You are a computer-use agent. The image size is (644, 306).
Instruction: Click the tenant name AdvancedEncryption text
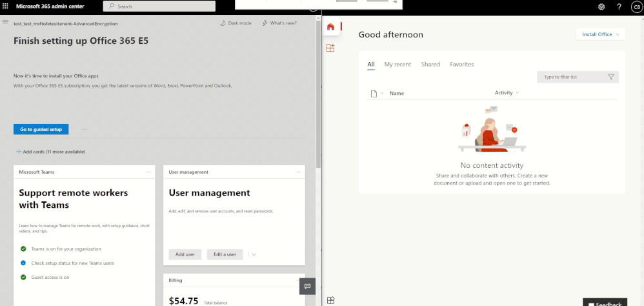point(66,24)
